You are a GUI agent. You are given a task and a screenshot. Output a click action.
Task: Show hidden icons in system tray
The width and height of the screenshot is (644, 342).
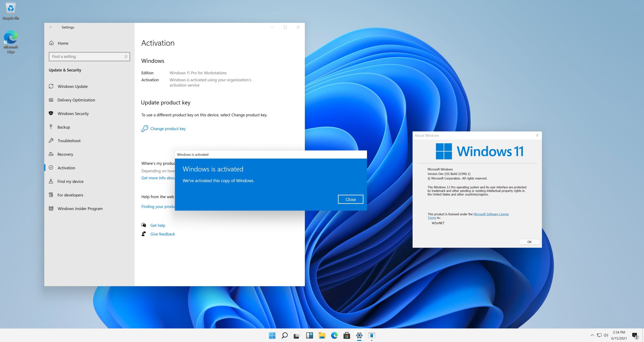coord(592,335)
